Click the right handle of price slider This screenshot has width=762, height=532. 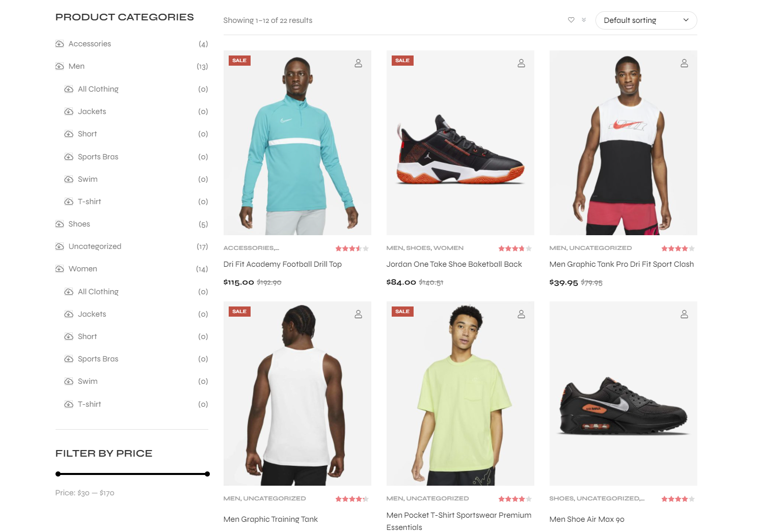pyautogui.click(x=207, y=474)
